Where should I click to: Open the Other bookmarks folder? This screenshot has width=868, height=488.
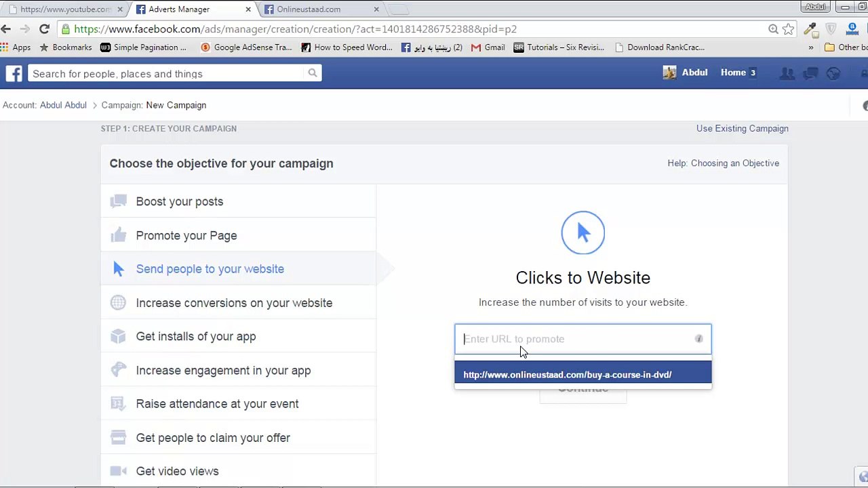point(846,47)
